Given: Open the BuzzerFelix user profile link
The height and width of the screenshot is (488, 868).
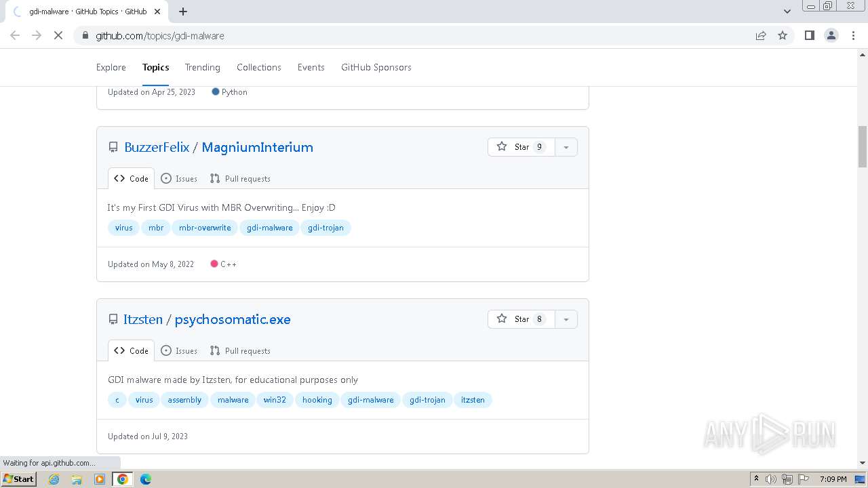Looking at the screenshot, I should (x=157, y=147).
